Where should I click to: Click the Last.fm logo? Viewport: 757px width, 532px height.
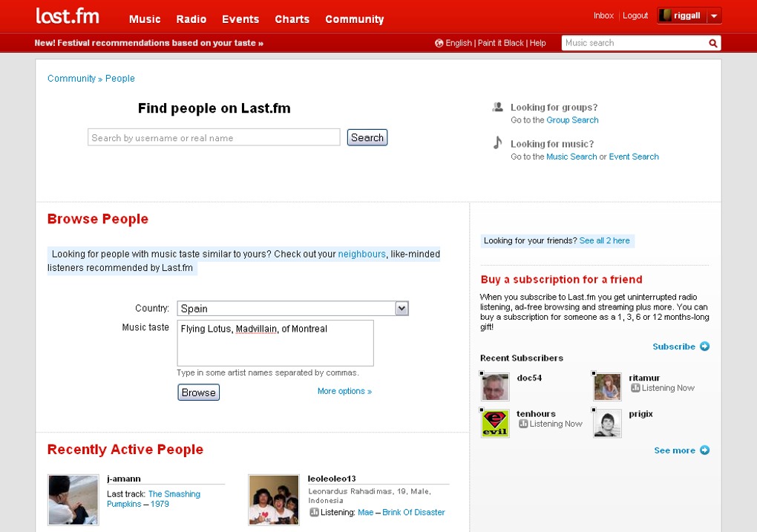[68, 16]
